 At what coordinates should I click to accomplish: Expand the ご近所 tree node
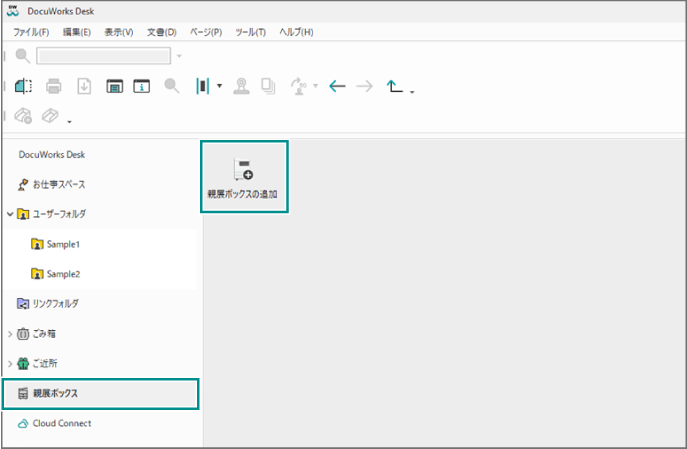tap(10, 363)
